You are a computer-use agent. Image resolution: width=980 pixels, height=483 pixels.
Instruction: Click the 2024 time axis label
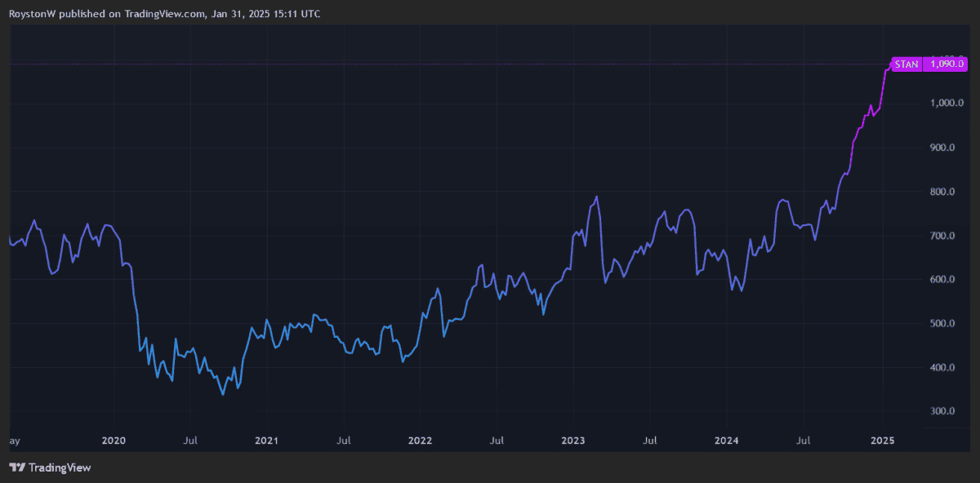click(726, 441)
